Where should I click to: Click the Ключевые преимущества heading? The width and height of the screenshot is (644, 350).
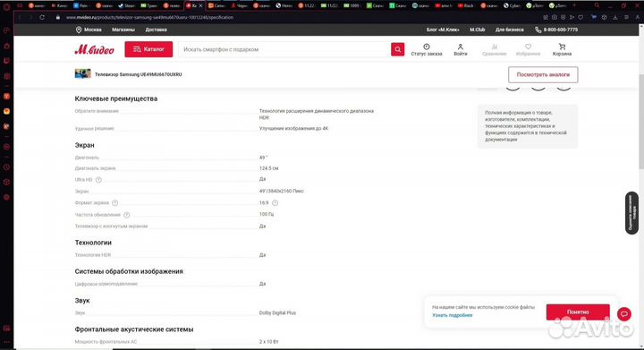point(115,98)
